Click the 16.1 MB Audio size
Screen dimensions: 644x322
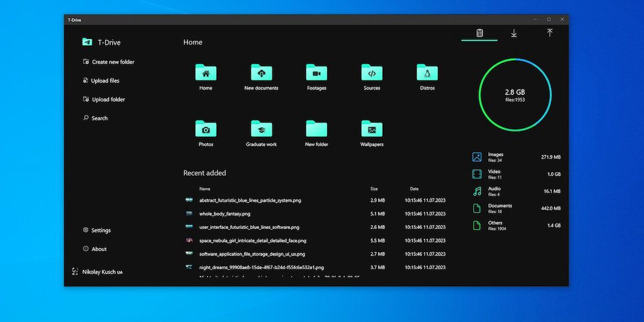tap(552, 191)
